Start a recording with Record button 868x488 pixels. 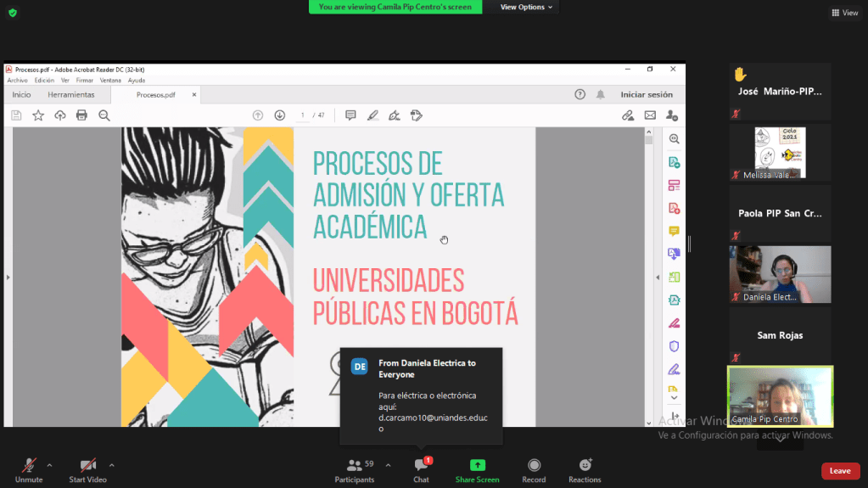[534, 465]
